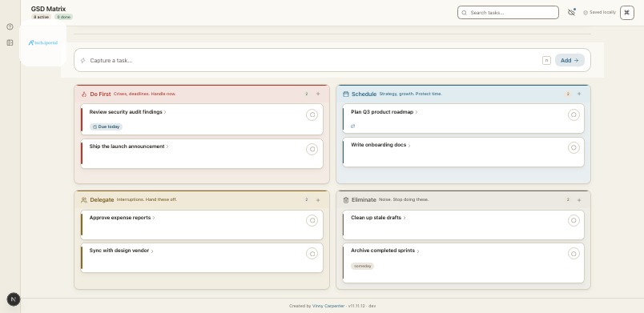Screen dimensions: 644x313
Task: Click the Eliminate task count
Action: [x=568, y=200]
